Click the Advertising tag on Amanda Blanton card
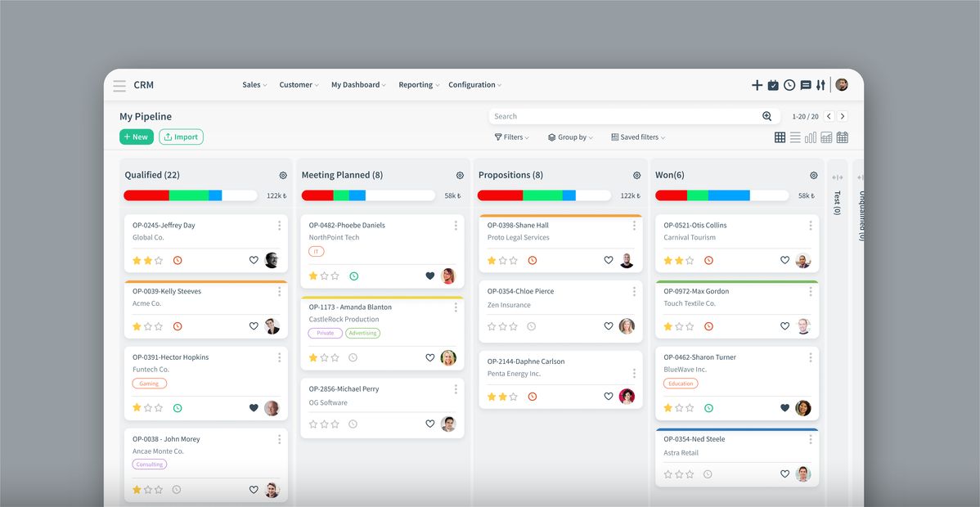This screenshot has height=507, width=980. coord(363,333)
